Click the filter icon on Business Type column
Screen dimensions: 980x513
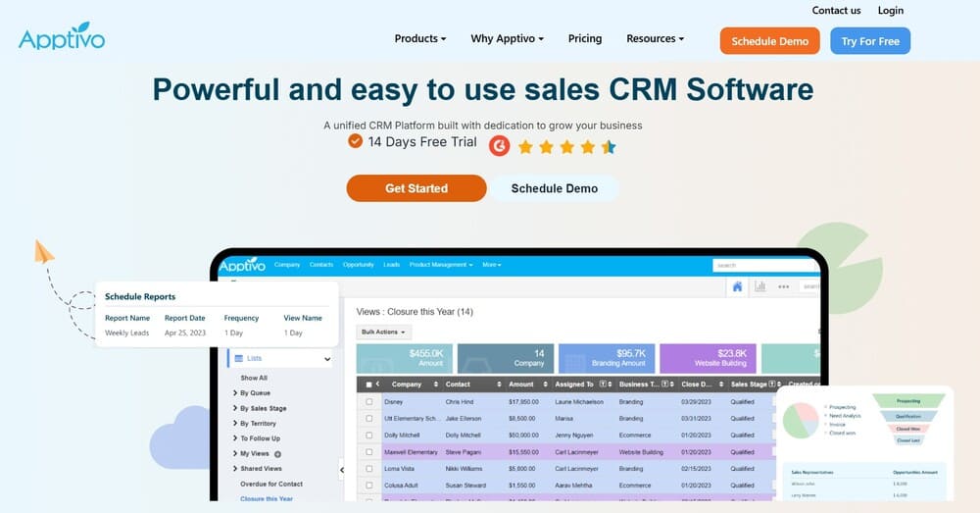pyautogui.click(x=665, y=385)
